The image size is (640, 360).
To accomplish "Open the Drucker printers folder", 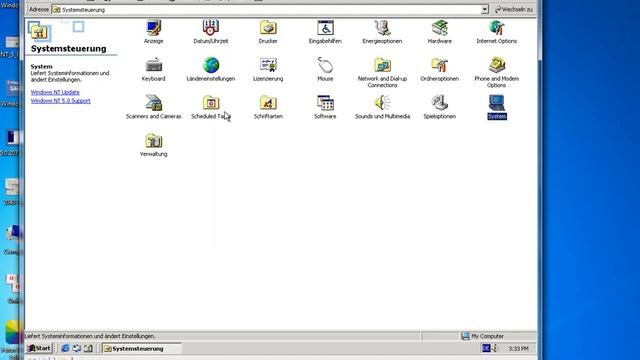I will click(x=268, y=31).
